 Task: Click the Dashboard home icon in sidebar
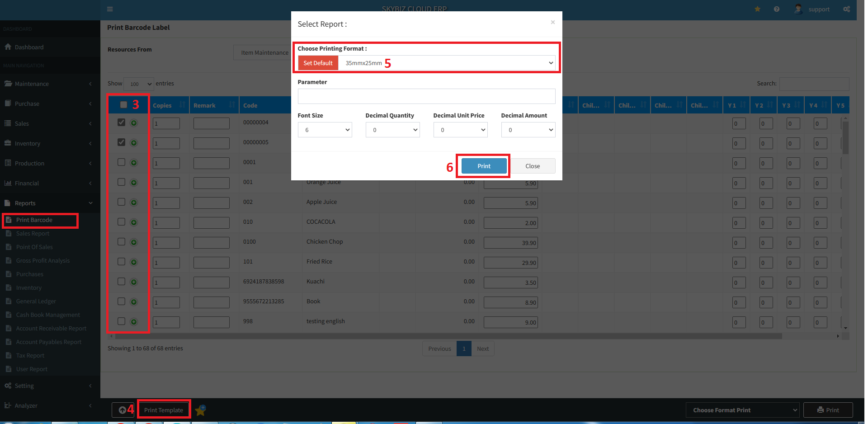coord(8,47)
